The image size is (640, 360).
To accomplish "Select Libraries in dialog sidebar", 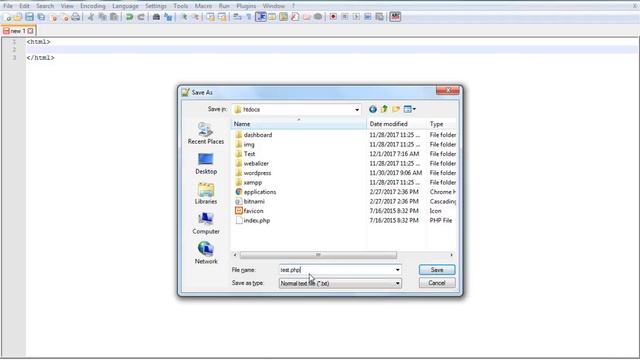I will (x=206, y=193).
